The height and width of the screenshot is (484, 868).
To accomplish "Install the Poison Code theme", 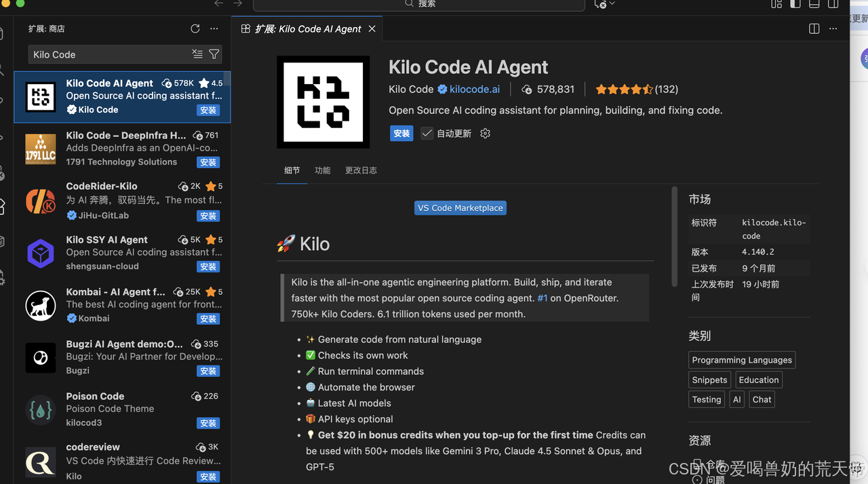I will 208,423.
